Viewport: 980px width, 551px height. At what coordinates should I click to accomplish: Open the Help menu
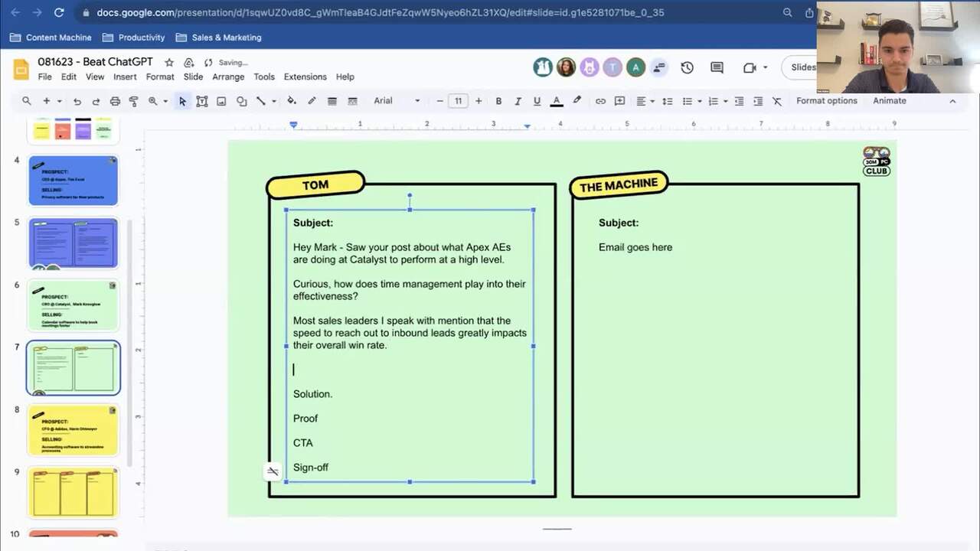click(x=345, y=77)
